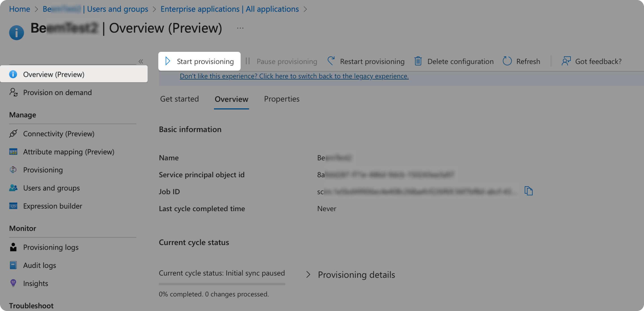Click the Got feedback person icon
The width and height of the screenshot is (644, 311).
(x=566, y=61)
